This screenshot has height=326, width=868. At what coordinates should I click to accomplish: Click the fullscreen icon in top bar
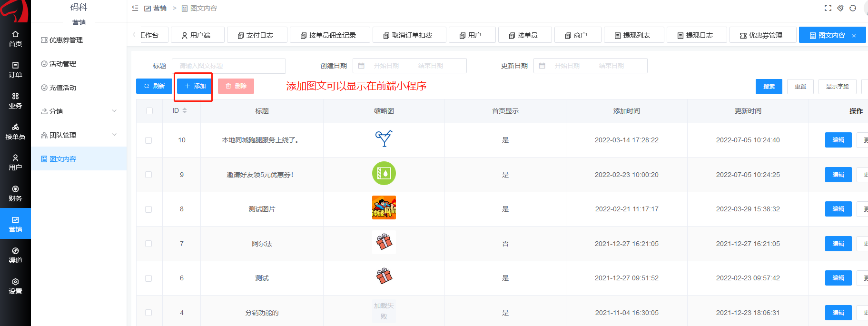click(828, 8)
